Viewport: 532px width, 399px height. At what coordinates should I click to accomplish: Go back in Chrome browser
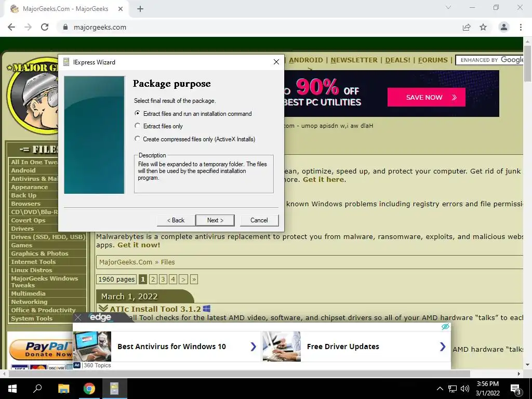[11, 27]
